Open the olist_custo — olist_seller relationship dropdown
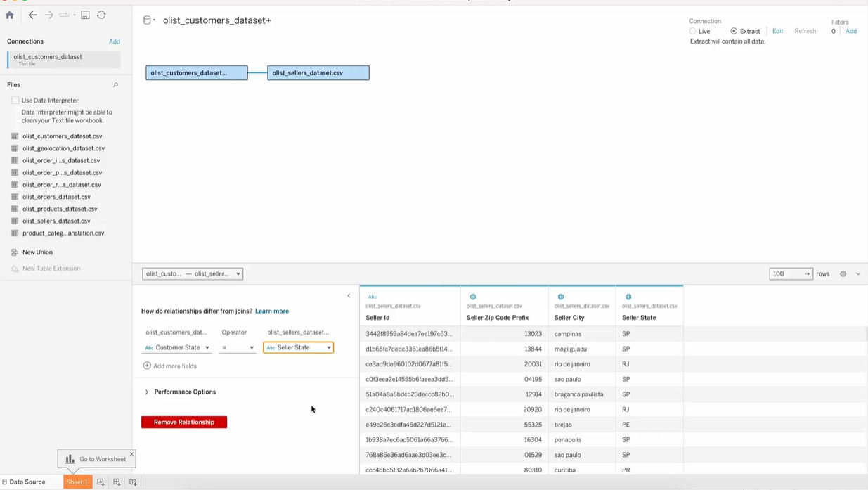 tap(193, 274)
